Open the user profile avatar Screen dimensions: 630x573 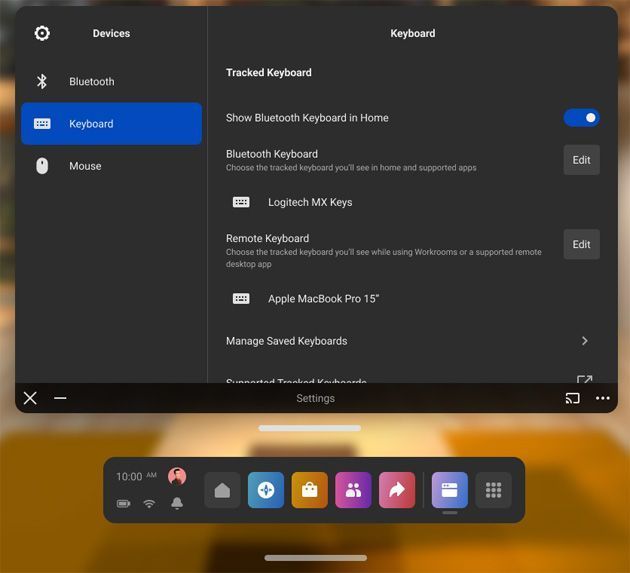point(177,476)
